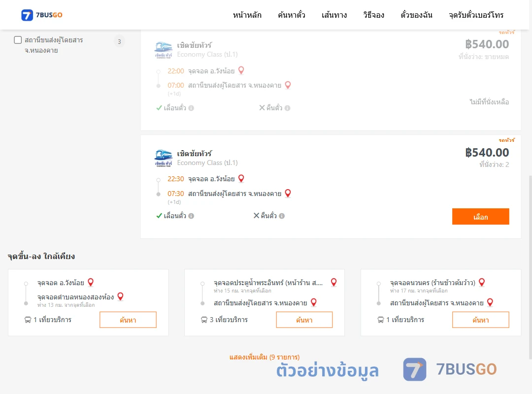Open the เส้นทาง menu item
The image size is (532, 394).
[334, 15]
